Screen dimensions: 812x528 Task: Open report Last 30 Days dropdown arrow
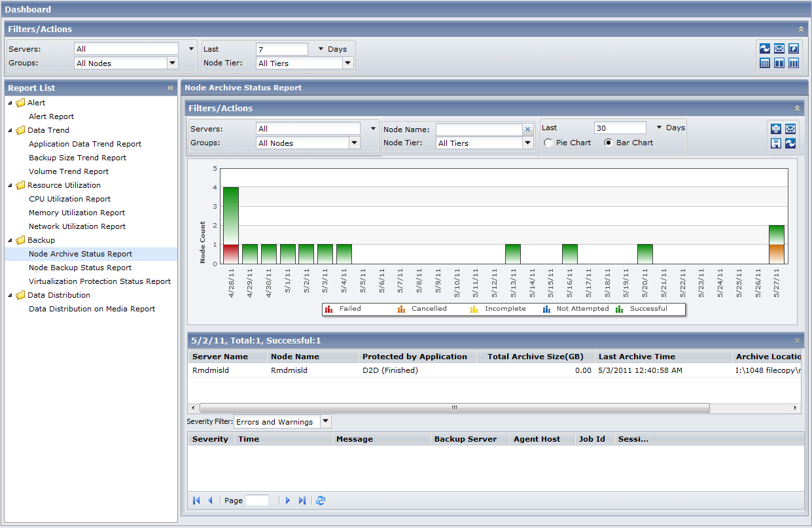[659, 128]
